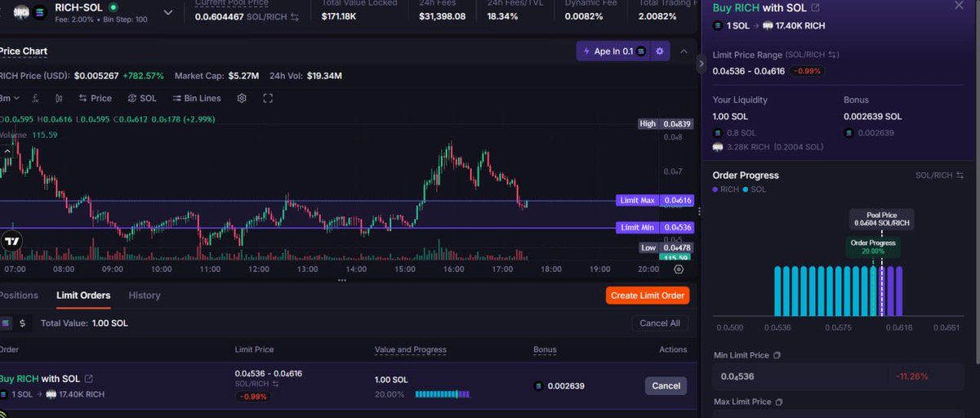980x418 pixels.
Task: Switch to the History tab
Action: coord(145,296)
